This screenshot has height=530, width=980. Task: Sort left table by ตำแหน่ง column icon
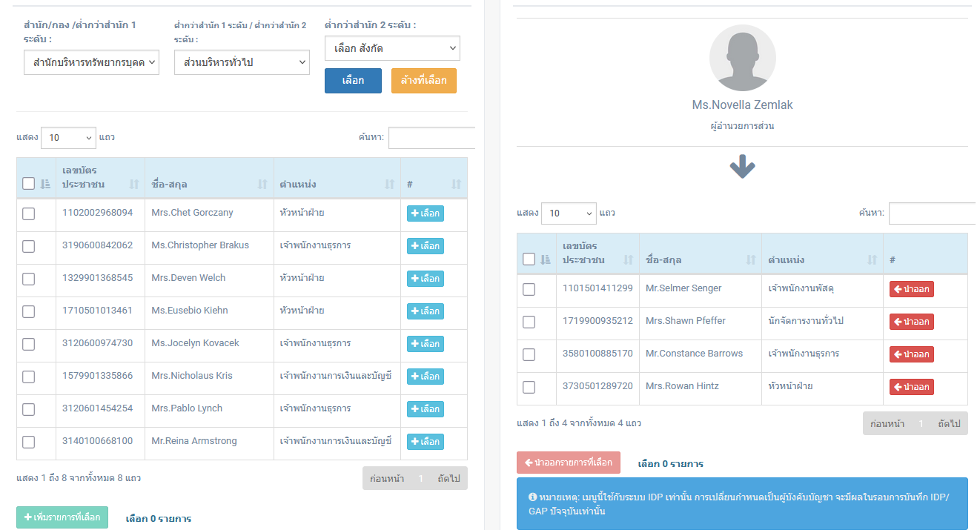[390, 184]
